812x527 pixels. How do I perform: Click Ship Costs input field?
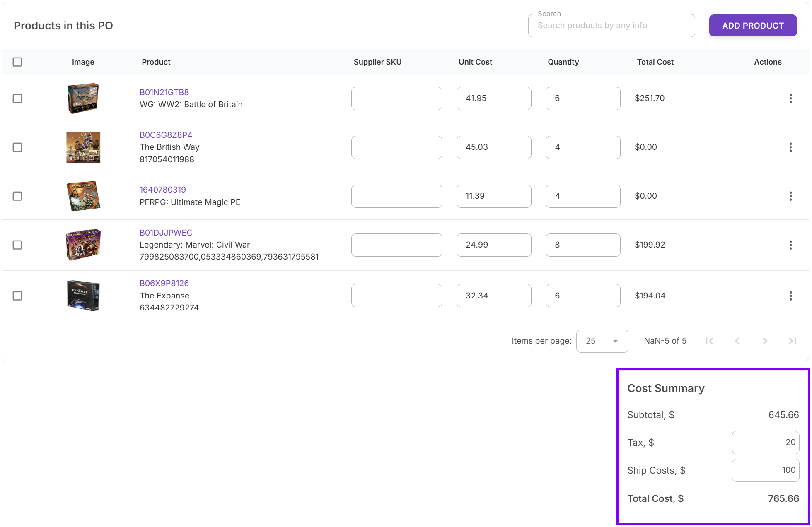coord(765,470)
